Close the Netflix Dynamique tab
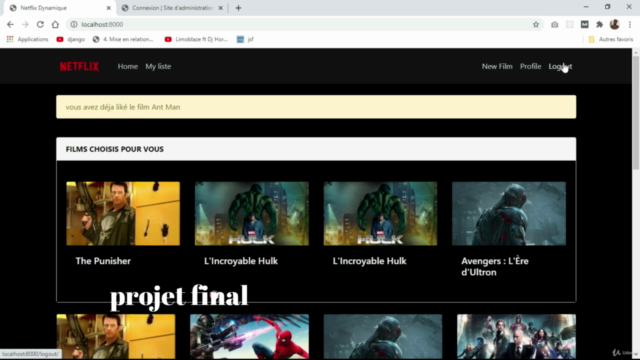The height and width of the screenshot is (360, 640). pos(109,8)
